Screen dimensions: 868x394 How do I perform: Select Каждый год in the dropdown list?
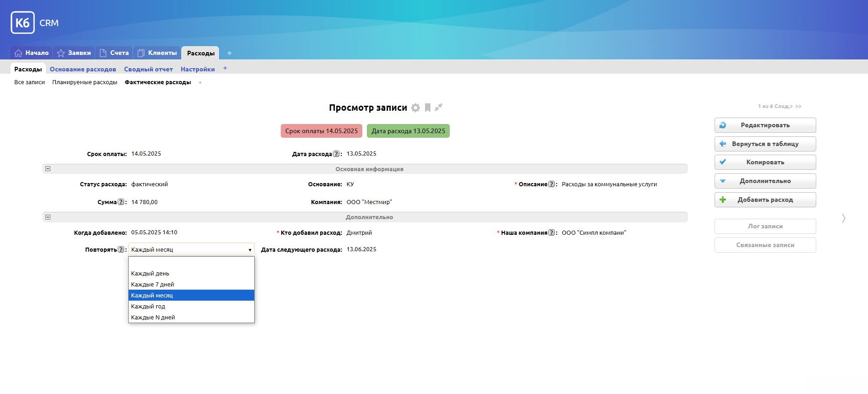[148, 307]
